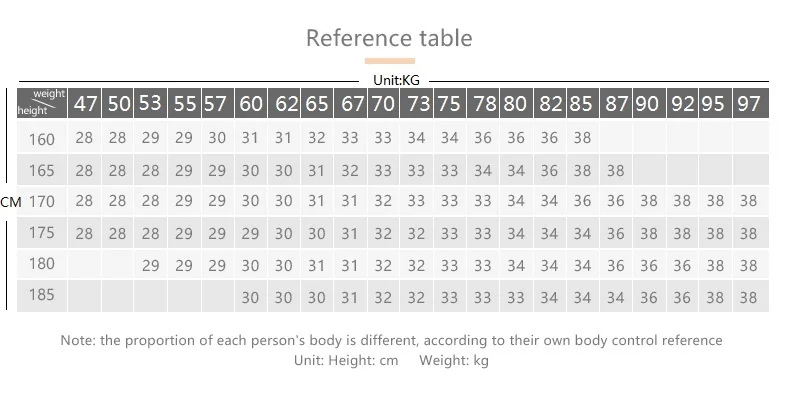
Task: Click the 180 height row label
Action: tap(41, 263)
